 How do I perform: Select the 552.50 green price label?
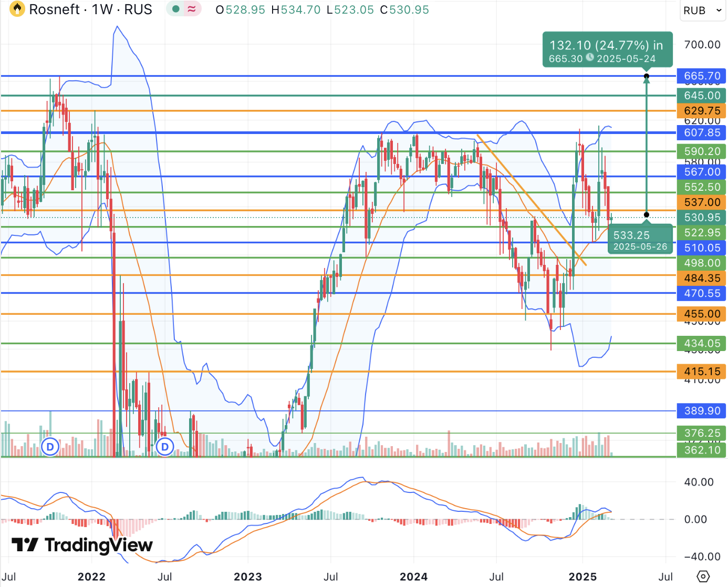tap(702, 187)
